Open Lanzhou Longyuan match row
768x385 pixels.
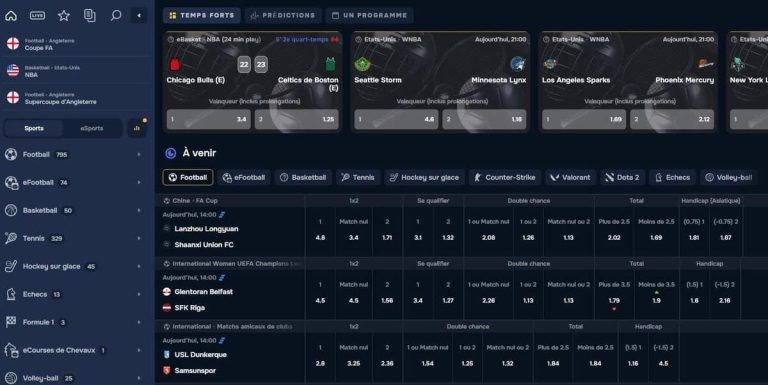tap(206, 229)
